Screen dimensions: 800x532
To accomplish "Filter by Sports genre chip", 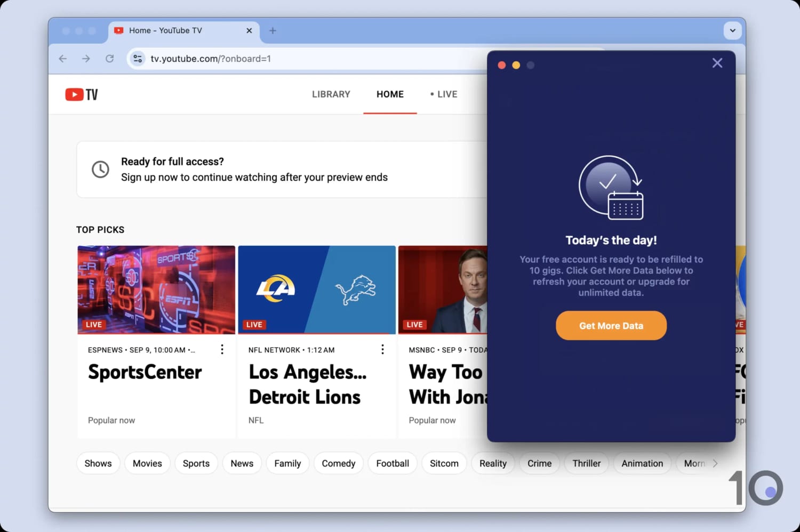I will click(x=196, y=463).
